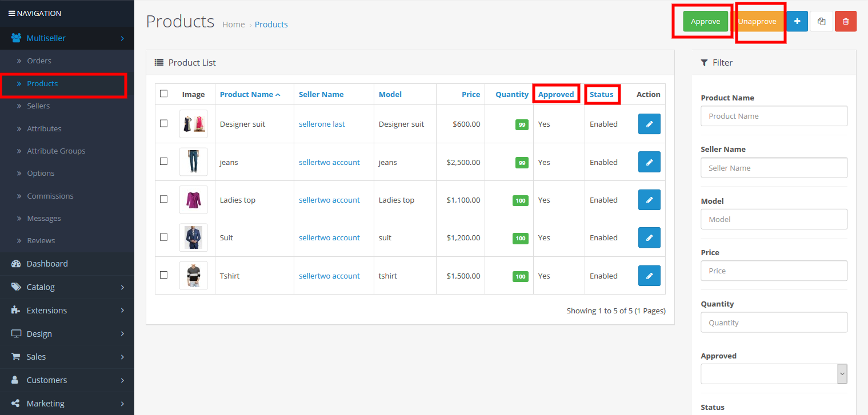The width and height of the screenshot is (868, 415).
Task: Open Orders in Multiseller submenu
Action: click(x=39, y=61)
